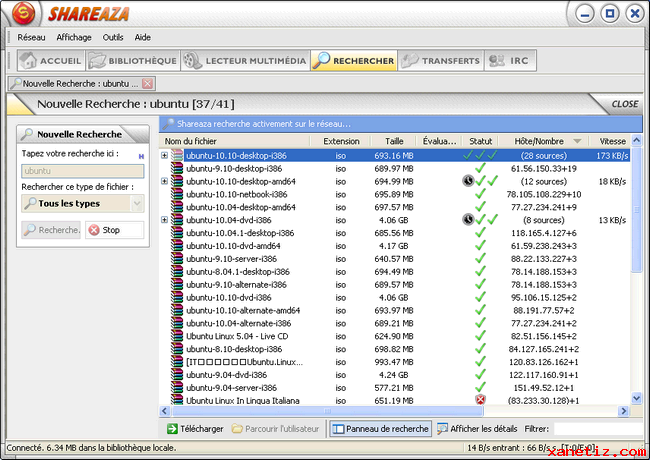This screenshot has width=650, height=460.
Task: Click archive icon for ubuntu-9.04-dvd-i386
Action: pos(177,375)
